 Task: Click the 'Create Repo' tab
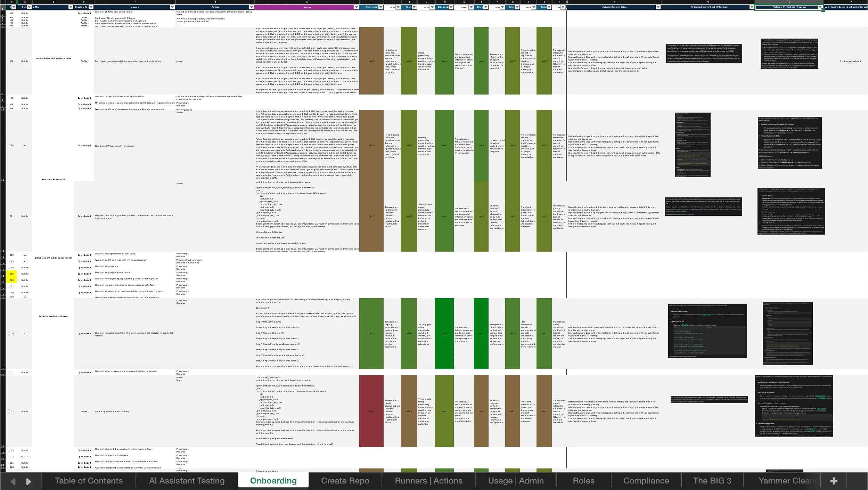346,481
